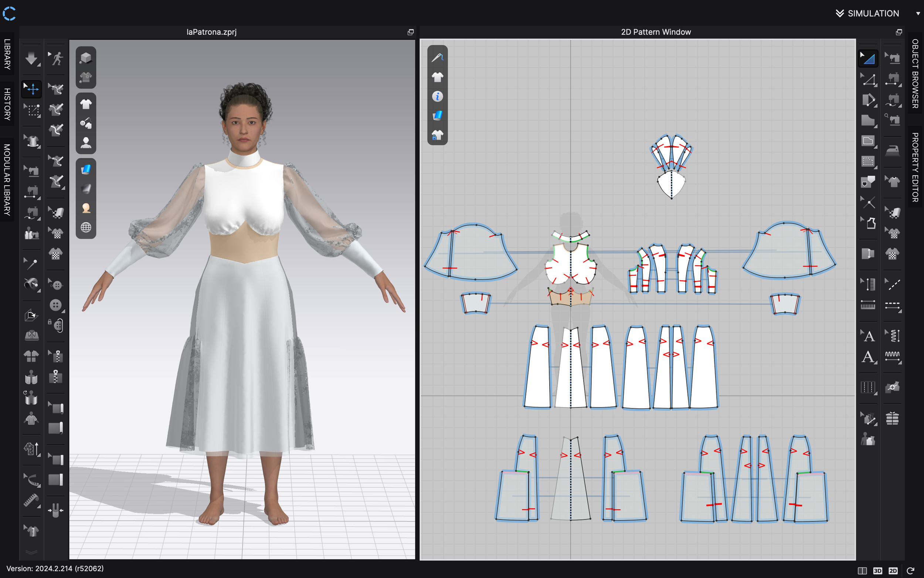The height and width of the screenshot is (578, 924).
Task: Expand more tools chevron at toolbar bottom
Action: click(x=31, y=552)
